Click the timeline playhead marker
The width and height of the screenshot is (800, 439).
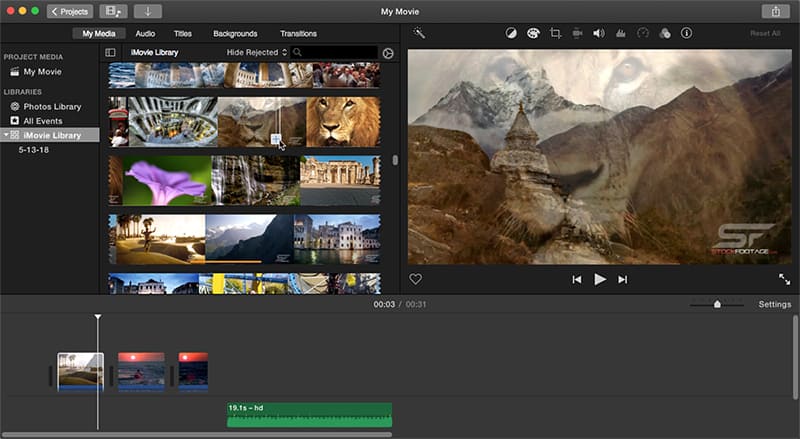pyautogui.click(x=97, y=317)
